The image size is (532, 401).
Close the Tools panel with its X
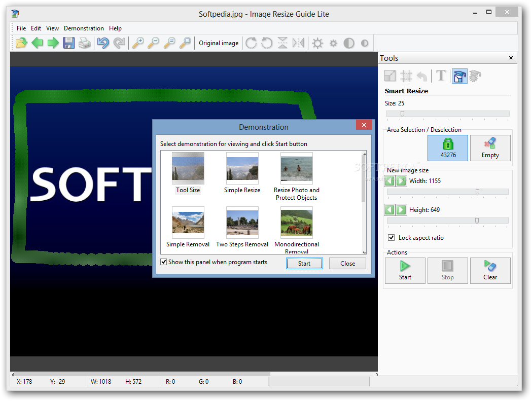click(511, 58)
